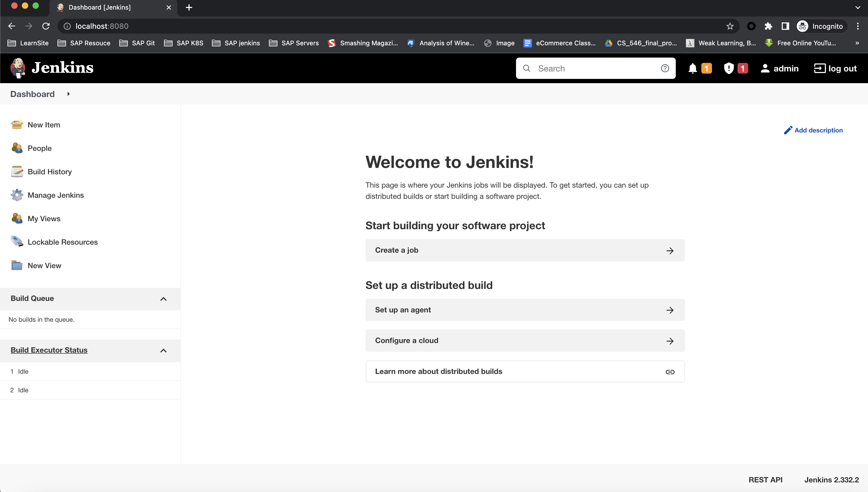Toggle the browser side panel icon
Viewport: 868px width, 492px height.
tap(785, 26)
